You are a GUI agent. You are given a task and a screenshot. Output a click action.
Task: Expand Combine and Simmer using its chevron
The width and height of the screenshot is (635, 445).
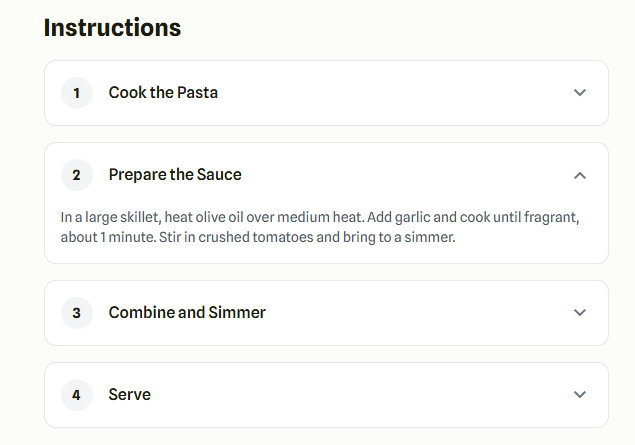coord(580,313)
